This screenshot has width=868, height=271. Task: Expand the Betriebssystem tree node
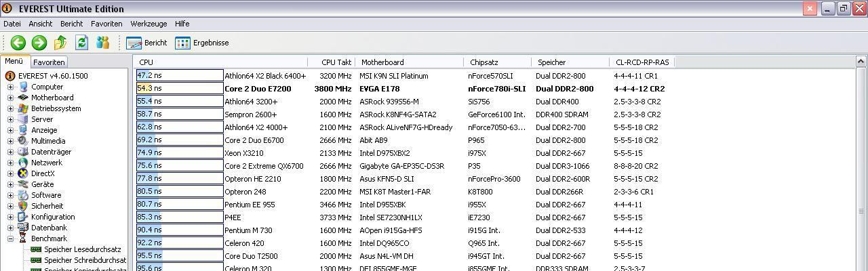click(10, 108)
